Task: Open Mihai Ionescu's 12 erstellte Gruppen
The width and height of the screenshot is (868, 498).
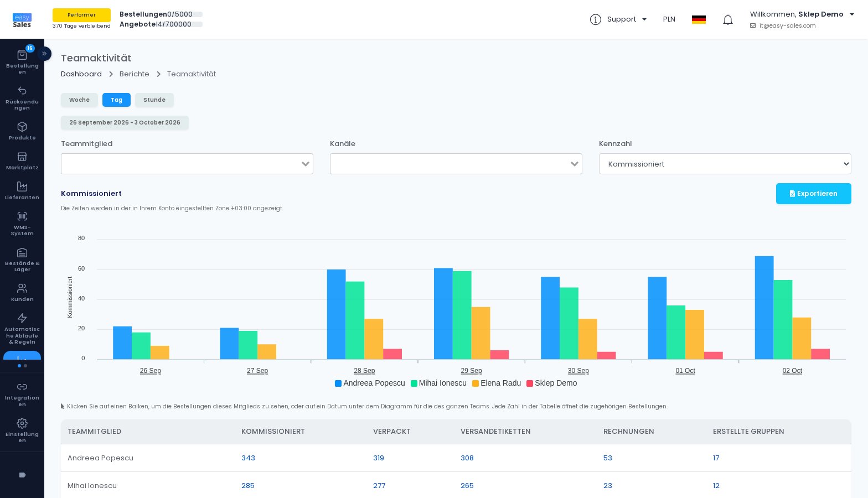Action: [x=716, y=486]
